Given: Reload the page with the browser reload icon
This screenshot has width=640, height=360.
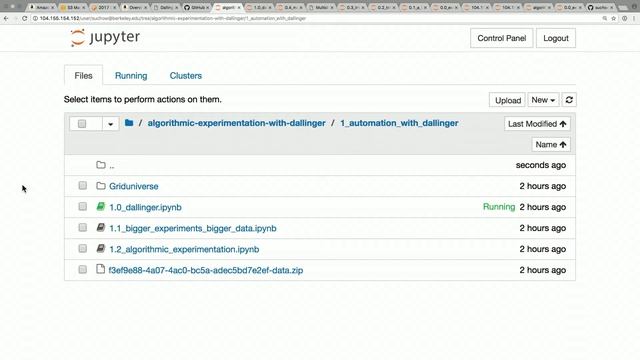Looking at the screenshot, I should [24, 18].
